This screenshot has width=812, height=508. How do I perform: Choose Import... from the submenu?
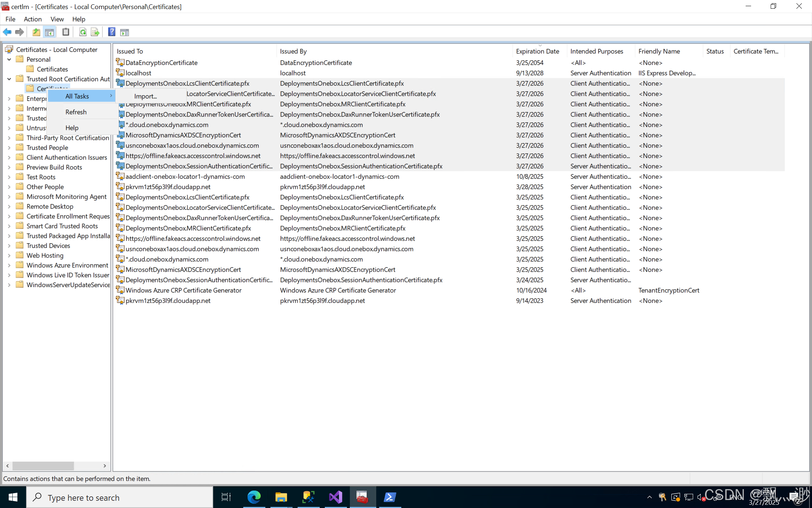[x=145, y=96]
